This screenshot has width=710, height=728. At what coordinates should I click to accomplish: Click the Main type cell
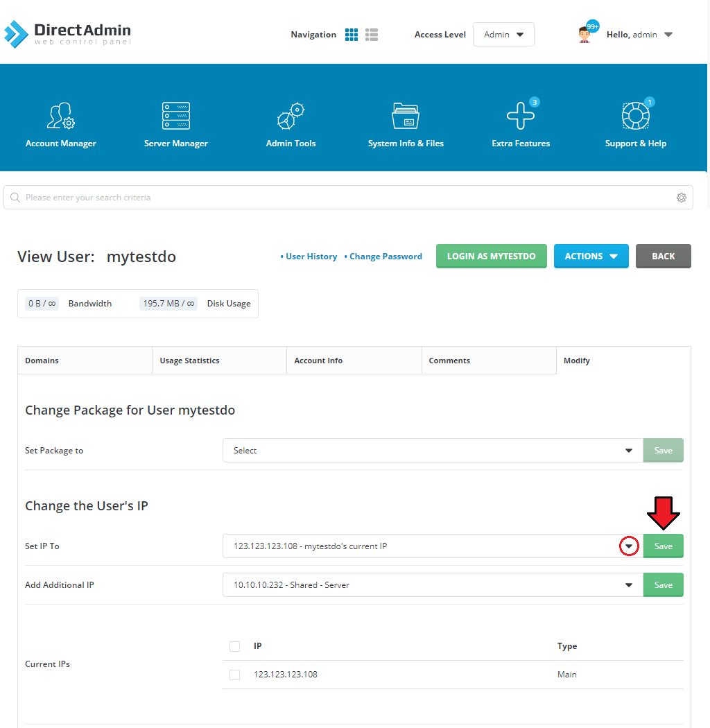pos(567,675)
